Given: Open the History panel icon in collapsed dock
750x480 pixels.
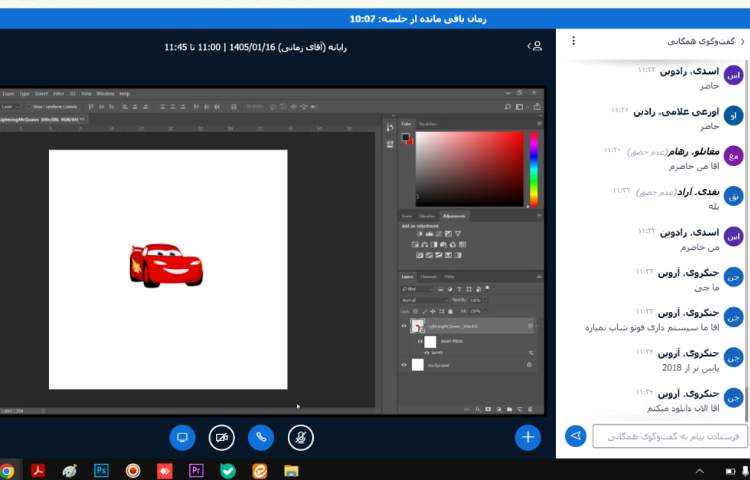Looking at the screenshot, I should [390, 128].
